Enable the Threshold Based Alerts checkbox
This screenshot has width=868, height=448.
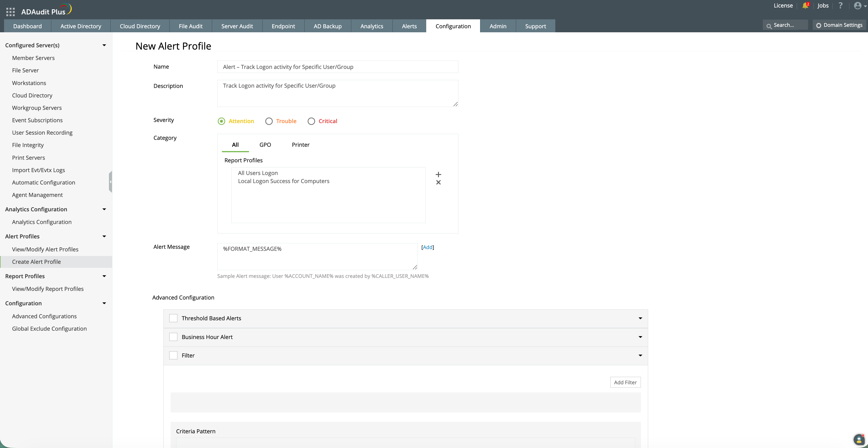click(x=173, y=318)
